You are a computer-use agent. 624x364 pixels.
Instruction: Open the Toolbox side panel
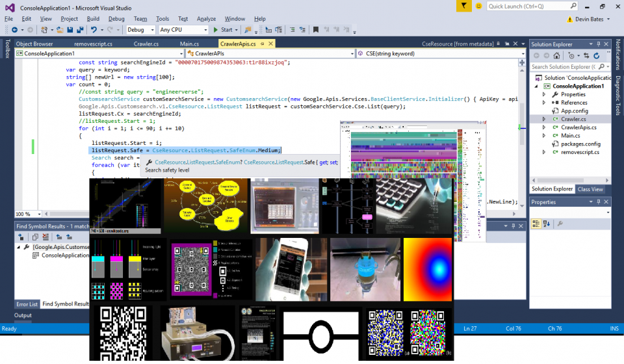point(6,49)
